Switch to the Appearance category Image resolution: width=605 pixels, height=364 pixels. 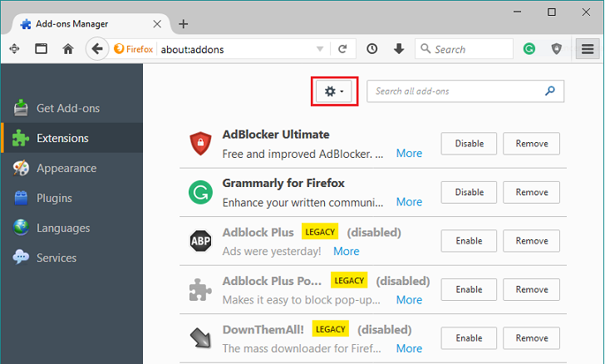point(71,169)
